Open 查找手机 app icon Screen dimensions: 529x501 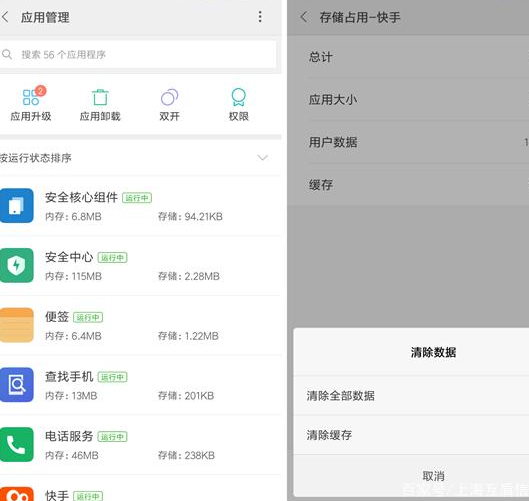[17, 385]
